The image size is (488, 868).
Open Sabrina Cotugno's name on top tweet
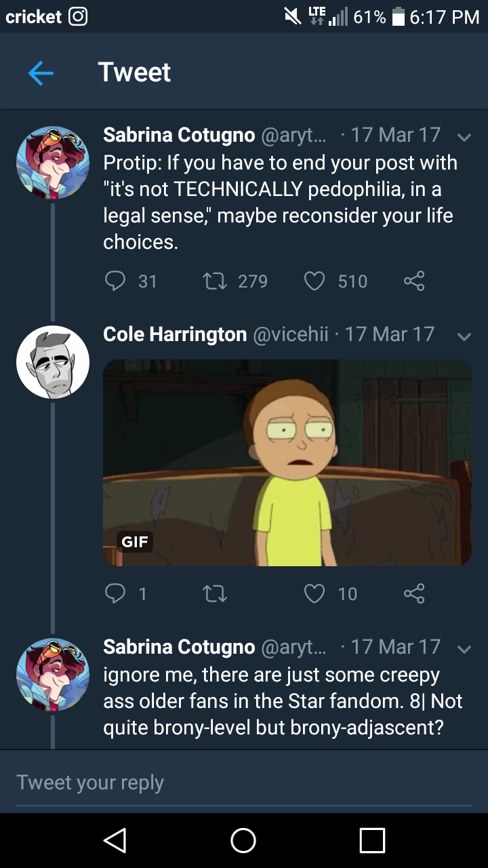point(179,135)
